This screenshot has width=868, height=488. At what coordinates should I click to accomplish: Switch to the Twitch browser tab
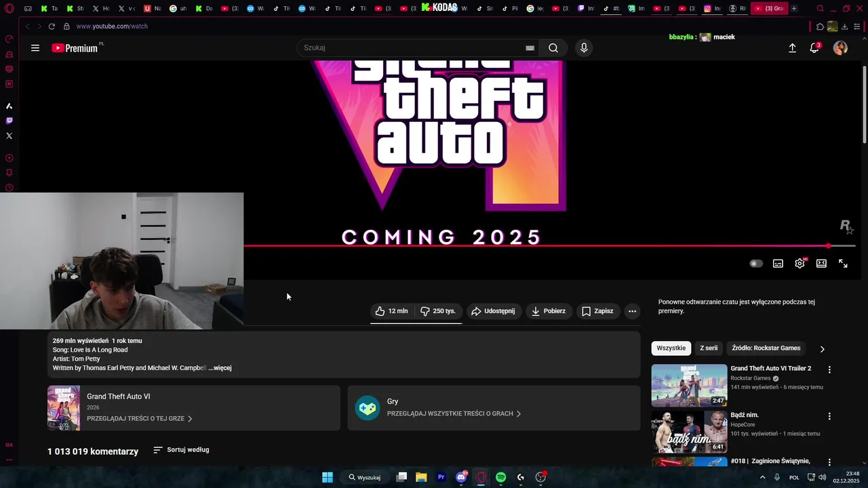(x=586, y=9)
